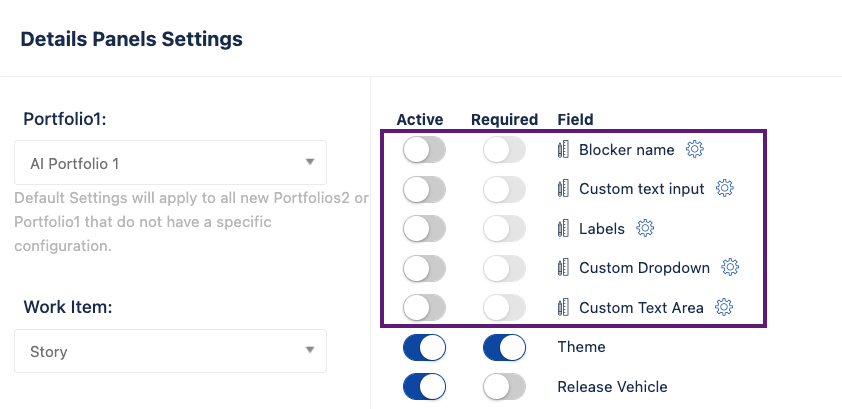842x409 pixels.
Task: Enable the Active toggle for Blocker name
Action: [424, 150]
